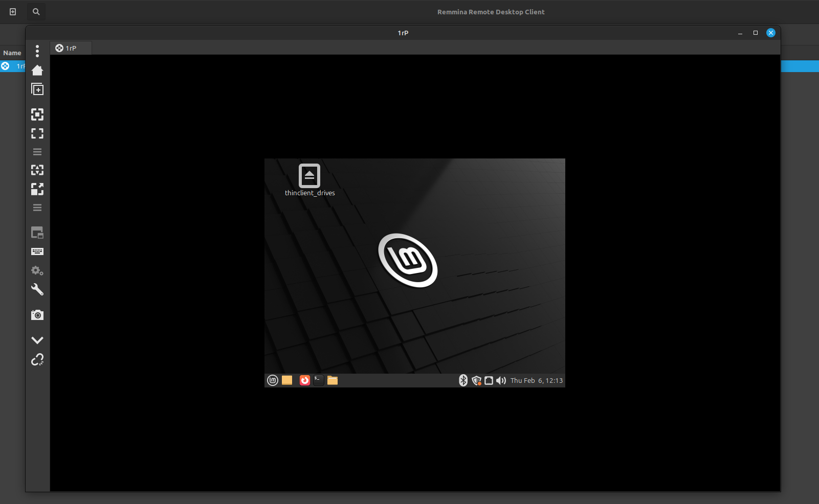Viewport: 819px width, 504px height.
Task: Click the thinclient_drives label text
Action: pyautogui.click(x=310, y=193)
